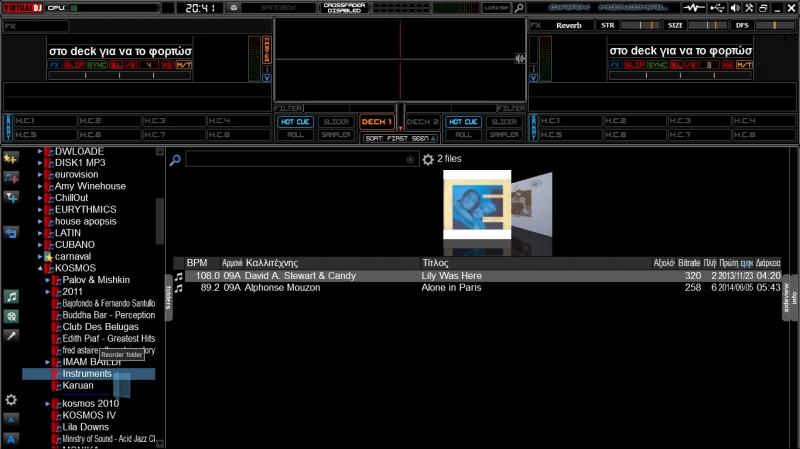Open the Reverb effect dropdown
800x449 pixels.
pos(568,25)
